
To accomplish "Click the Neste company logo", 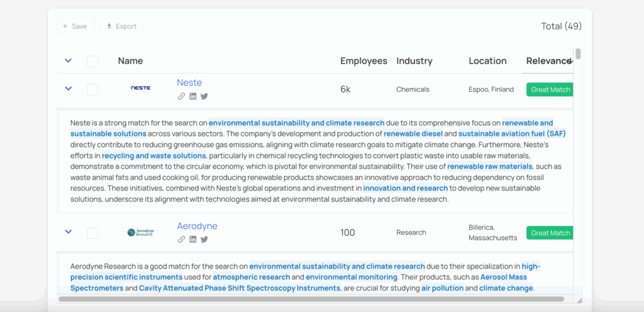I will 140,89.
